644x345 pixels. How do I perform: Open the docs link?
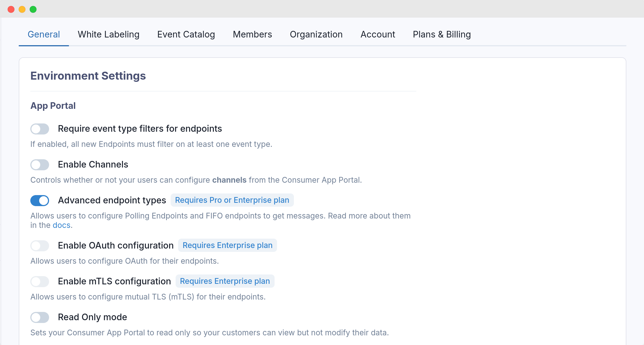click(x=61, y=225)
